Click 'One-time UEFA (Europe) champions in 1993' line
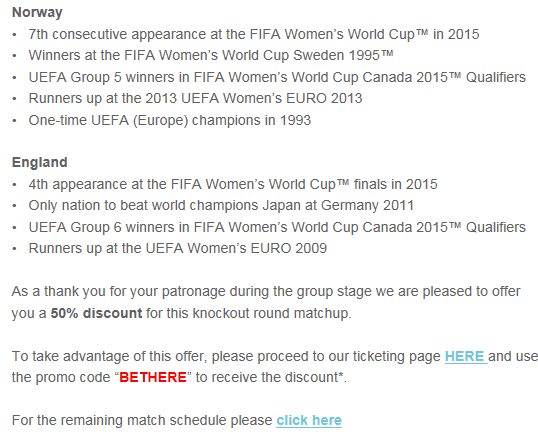 click(x=170, y=120)
